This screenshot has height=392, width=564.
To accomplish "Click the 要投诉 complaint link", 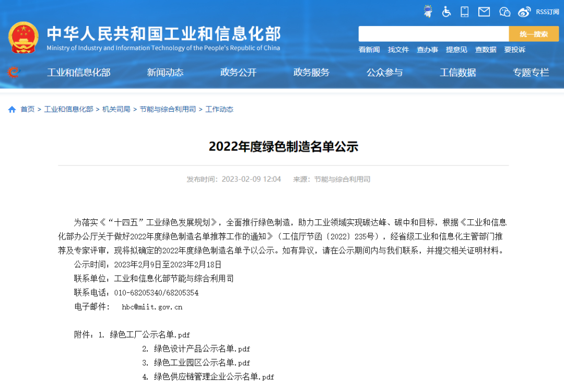I will click(x=515, y=50).
